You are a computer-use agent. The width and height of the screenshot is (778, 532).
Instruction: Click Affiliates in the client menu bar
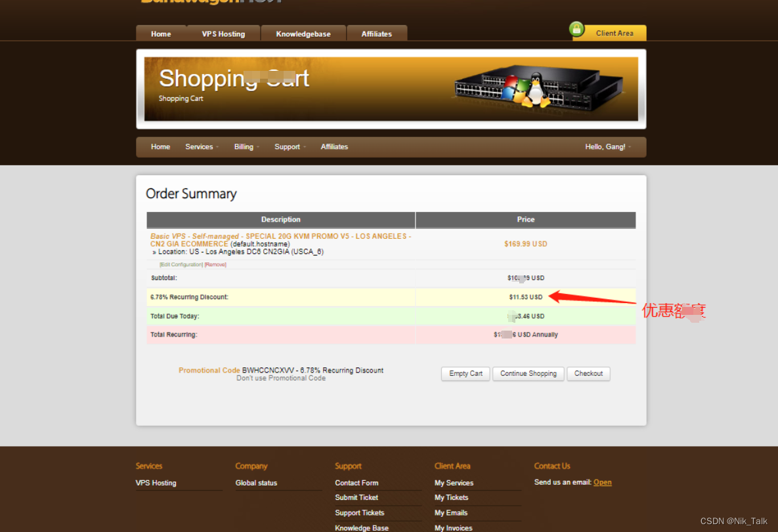pyautogui.click(x=334, y=147)
